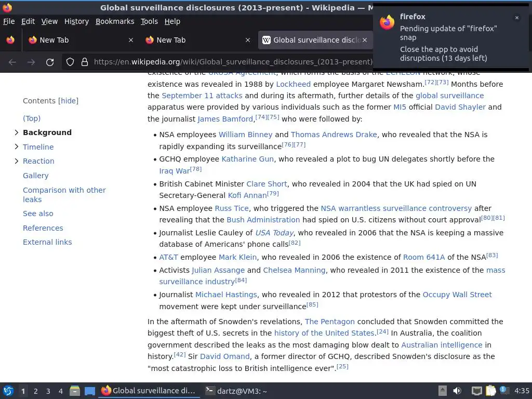Select the Global surveillance disclosures tab
Viewport: 532px width, 399px height.
point(315,40)
